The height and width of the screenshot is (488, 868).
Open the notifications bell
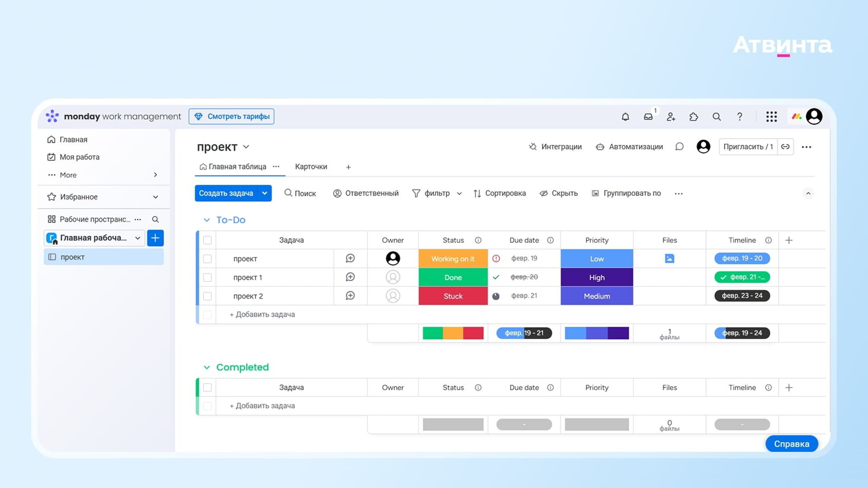(x=625, y=117)
